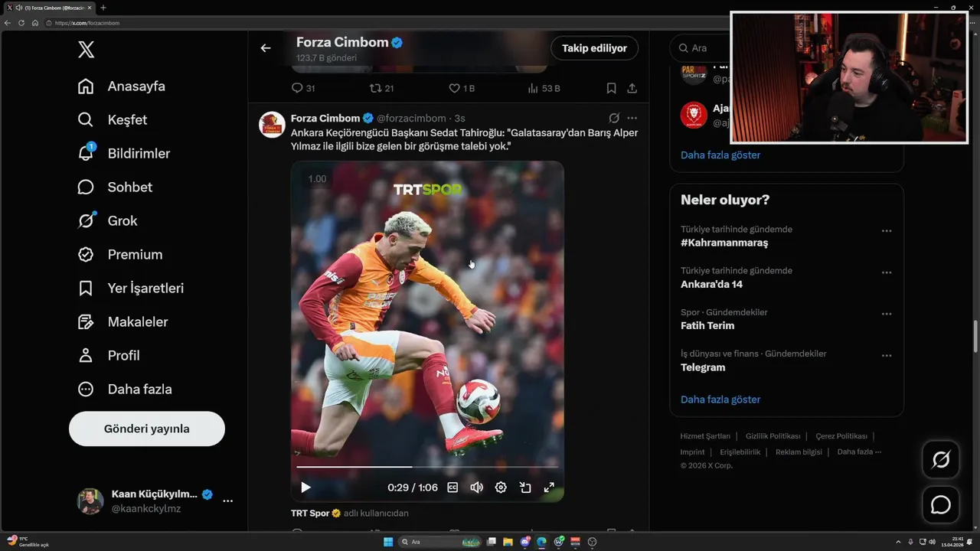Toggle Takip ediliyor follow button
Screen dimensions: 980x551
(x=594, y=48)
